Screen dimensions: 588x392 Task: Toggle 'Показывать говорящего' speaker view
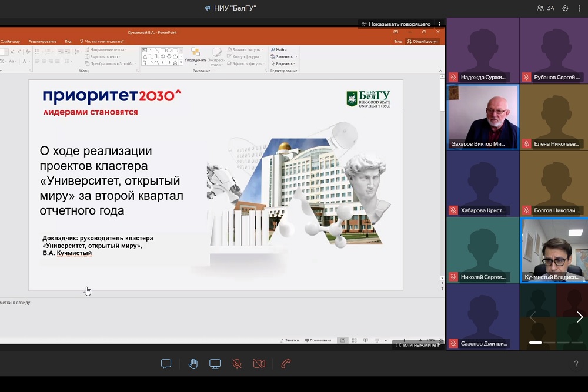[396, 24]
